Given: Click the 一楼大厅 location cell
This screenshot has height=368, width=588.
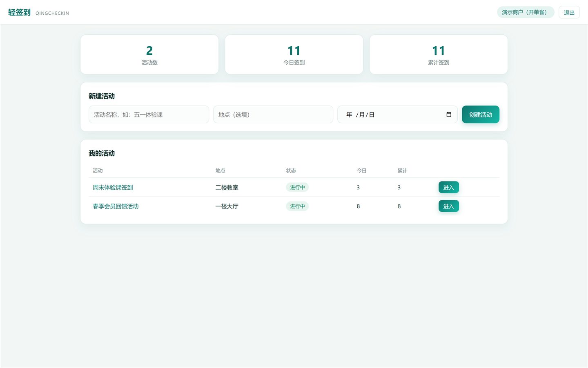Looking at the screenshot, I should coord(227,206).
